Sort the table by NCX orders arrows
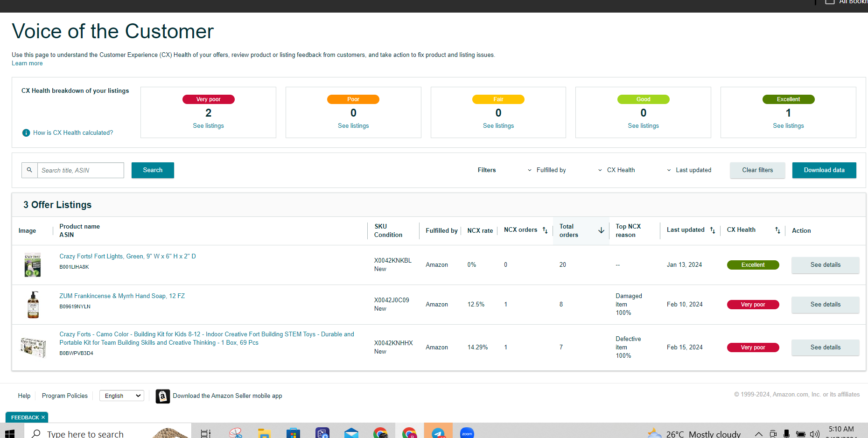Image resolution: width=868 pixels, height=438 pixels. pyautogui.click(x=545, y=230)
